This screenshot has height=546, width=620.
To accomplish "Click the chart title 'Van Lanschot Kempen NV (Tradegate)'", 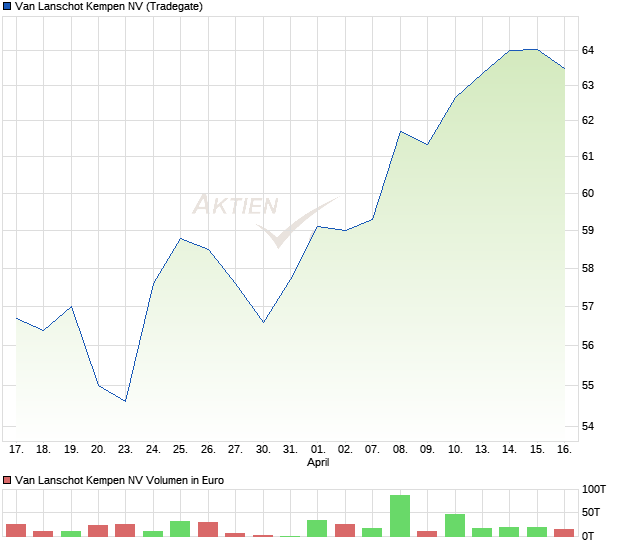I will (109, 6).
